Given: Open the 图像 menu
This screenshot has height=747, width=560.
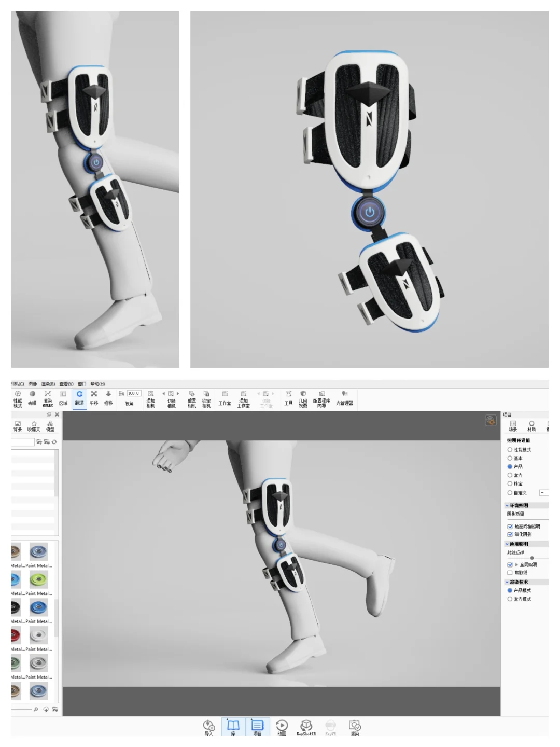Looking at the screenshot, I should [x=33, y=384].
